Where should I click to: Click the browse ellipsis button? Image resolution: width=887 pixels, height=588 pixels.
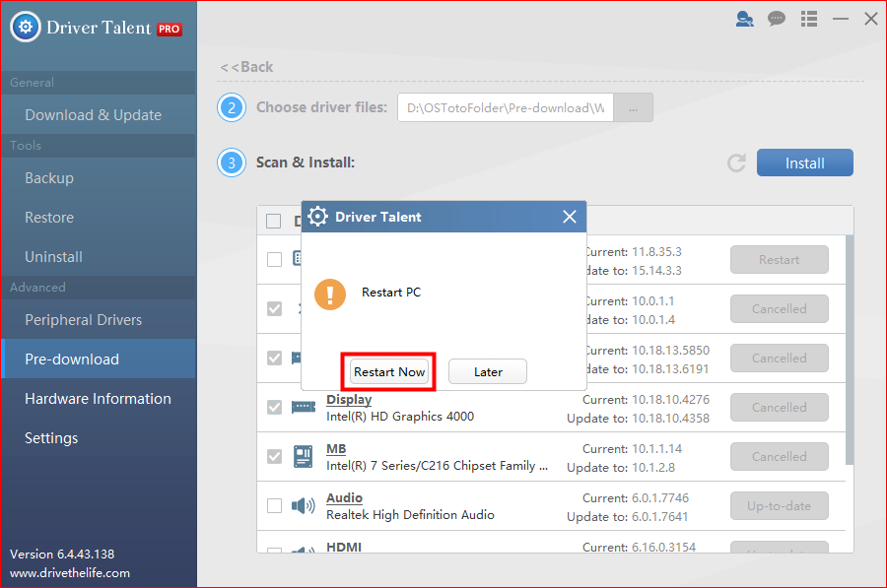(x=633, y=107)
